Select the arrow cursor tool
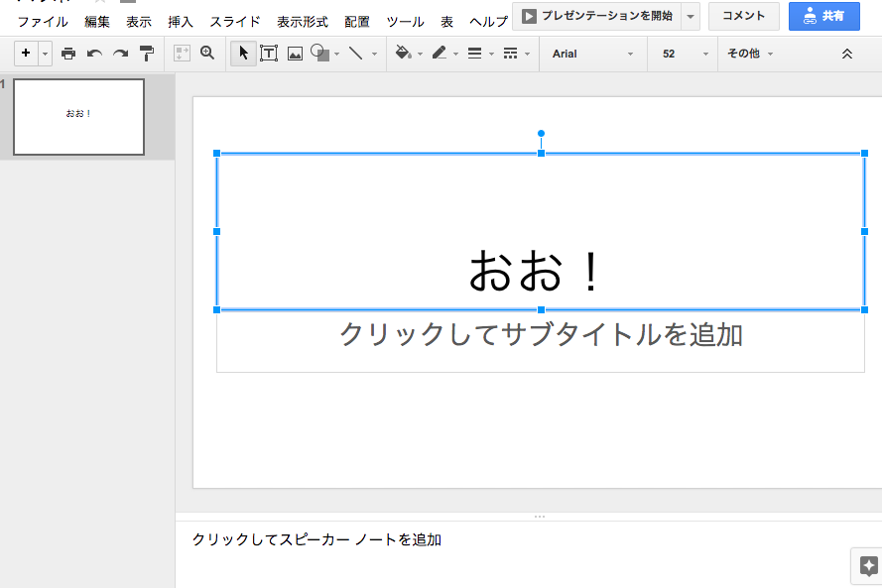The width and height of the screenshot is (882, 588). coord(243,54)
